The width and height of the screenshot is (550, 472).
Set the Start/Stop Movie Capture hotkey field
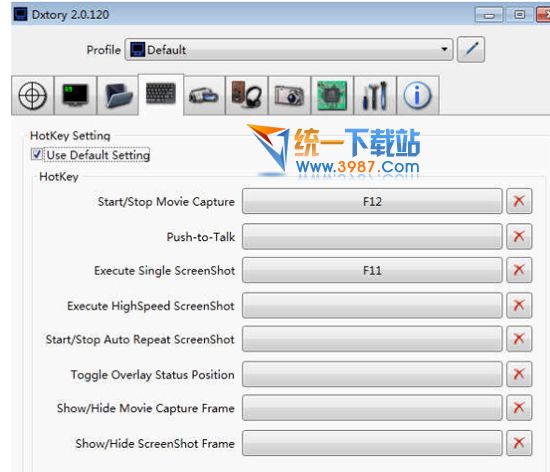coord(372,201)
